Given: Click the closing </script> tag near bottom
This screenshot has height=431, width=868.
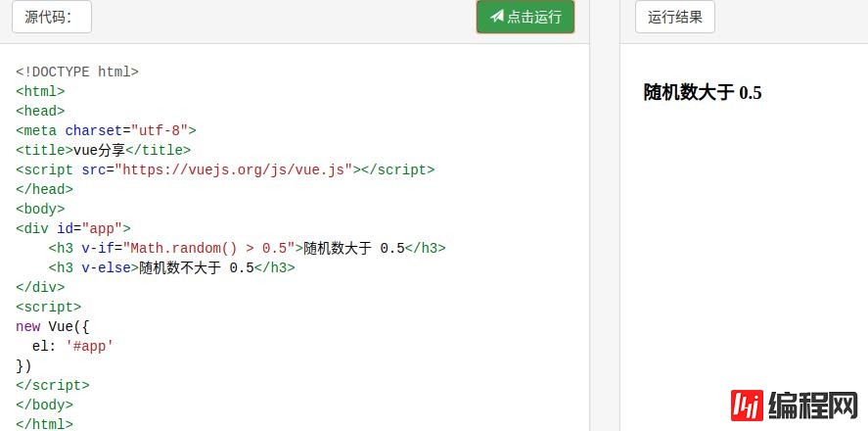Looking at the screenshot, I should click(x=52, y=385).
